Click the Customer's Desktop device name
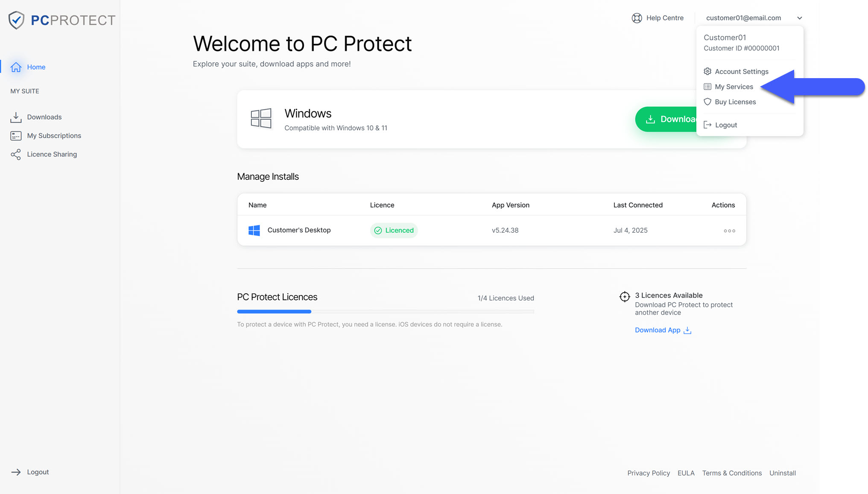 tap(299, 230)
